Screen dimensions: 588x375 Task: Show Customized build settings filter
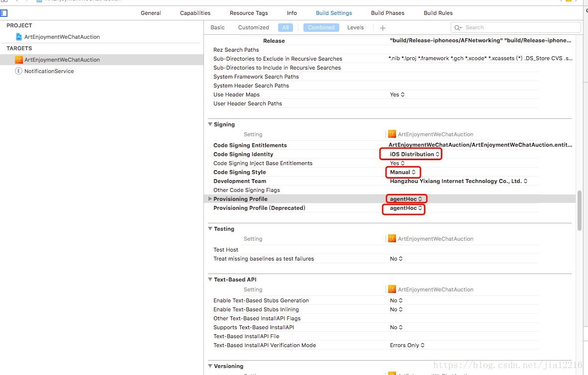coord(254,27)
